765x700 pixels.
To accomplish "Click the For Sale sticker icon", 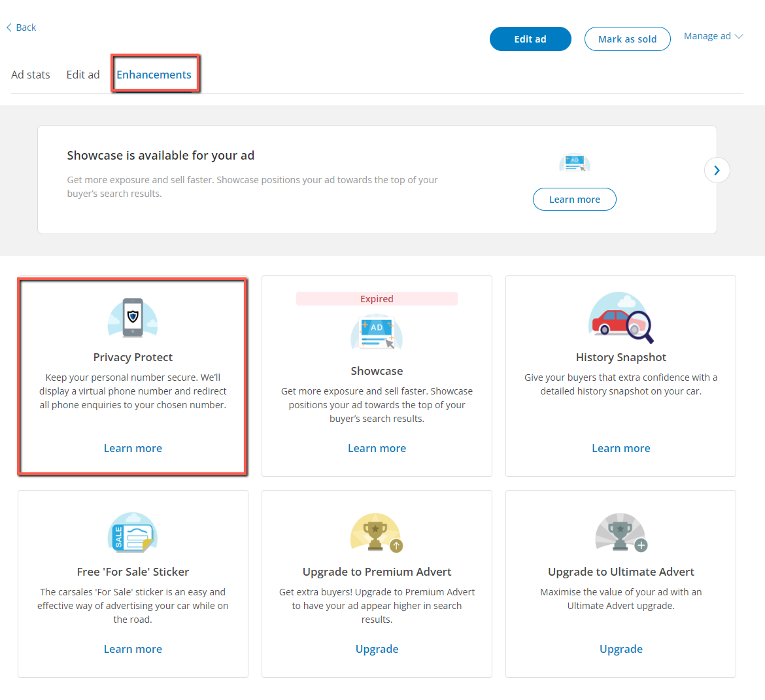I will (x=133, y=533).
